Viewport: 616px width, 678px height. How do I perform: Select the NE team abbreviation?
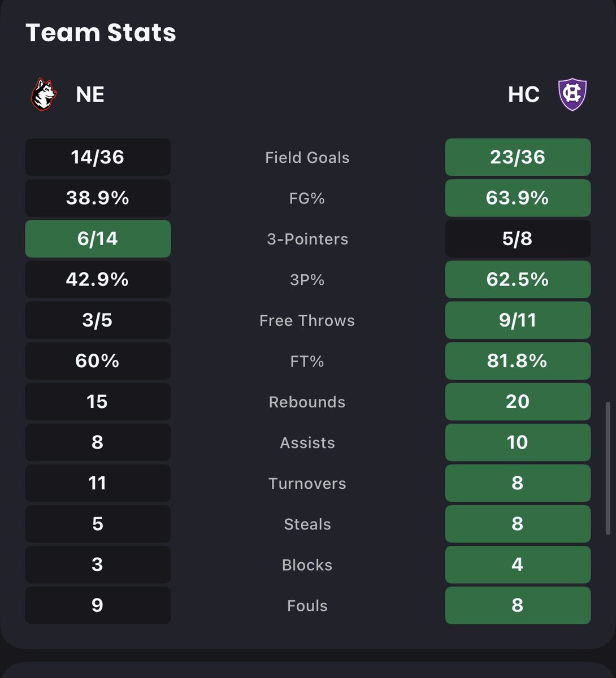90,94
